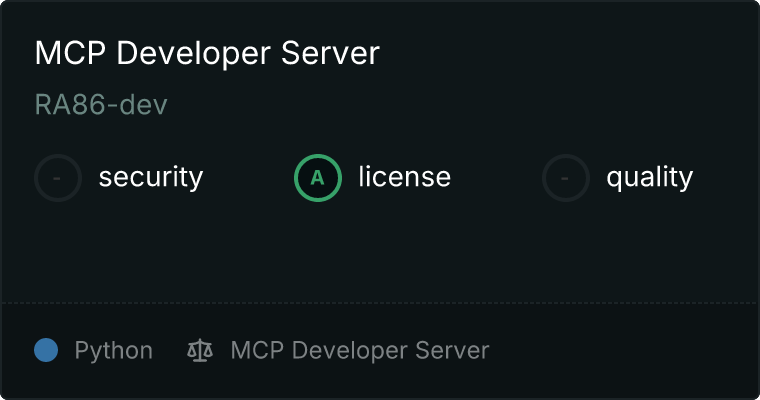Select the license score label
Viewport: 760px width, 400px height.
click(404, 178)
